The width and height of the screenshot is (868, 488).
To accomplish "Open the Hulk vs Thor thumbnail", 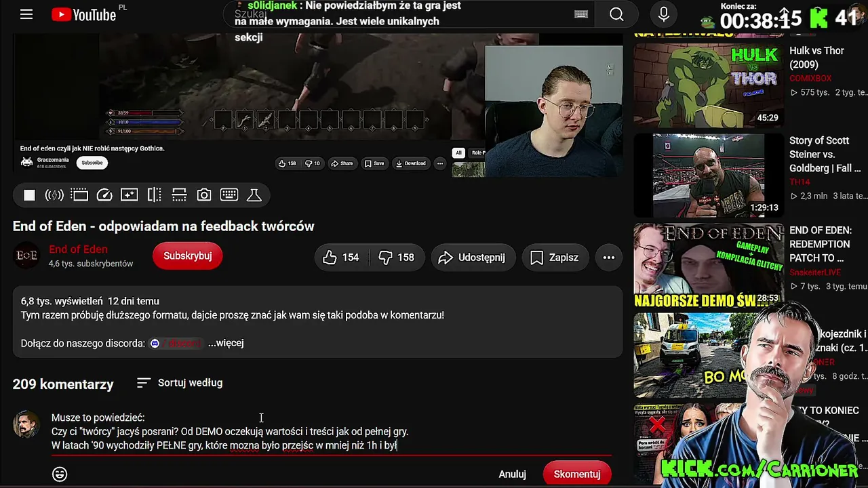I will pyautogui.click(x=709, y=84).
